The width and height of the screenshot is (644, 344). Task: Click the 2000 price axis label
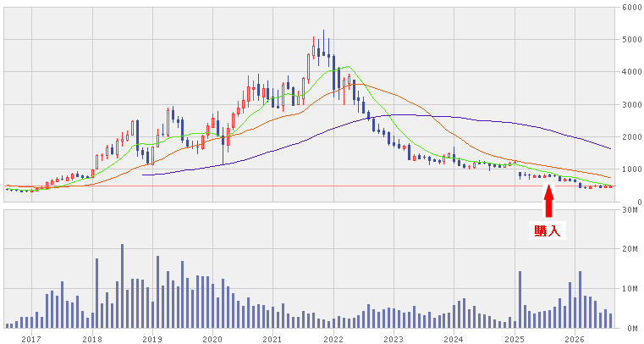(x=631, y=137)
